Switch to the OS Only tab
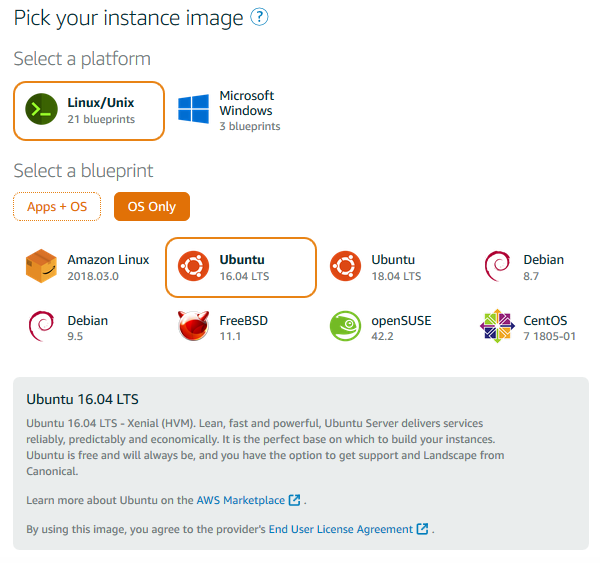 coord(152,207)
